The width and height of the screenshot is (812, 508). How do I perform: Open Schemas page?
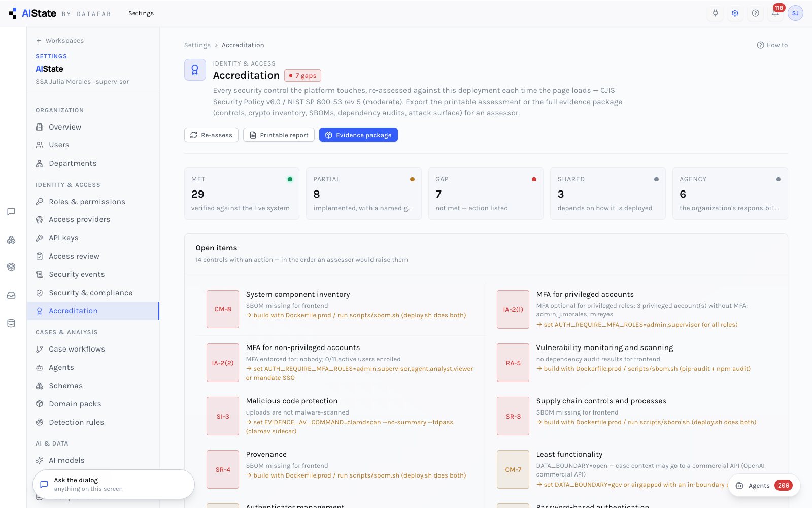[x=93, y=386]
